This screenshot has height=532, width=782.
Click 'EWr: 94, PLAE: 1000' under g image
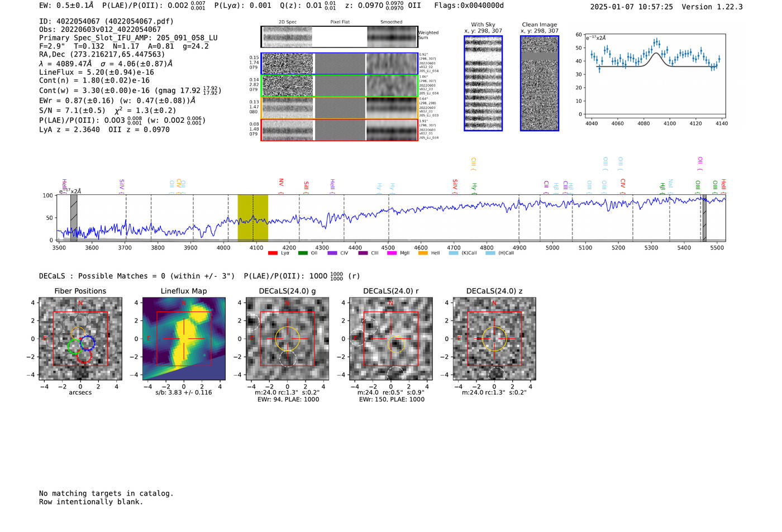[287, 399]
